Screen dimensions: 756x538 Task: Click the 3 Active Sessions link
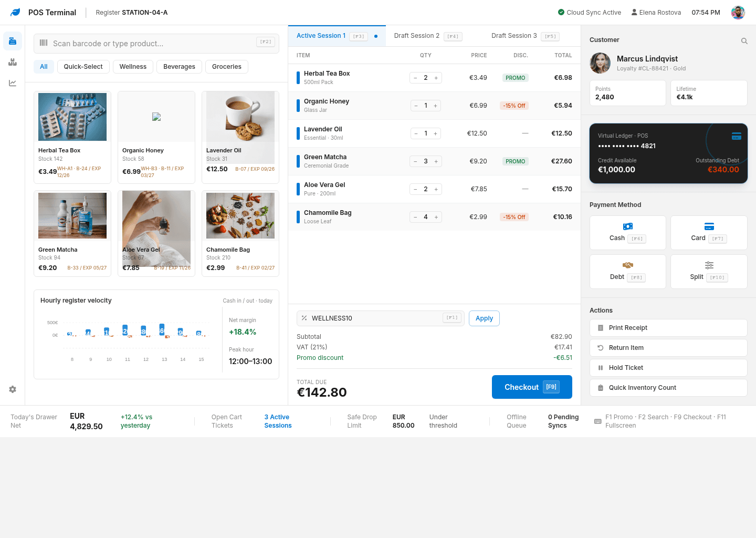click(x=278, y=421)
